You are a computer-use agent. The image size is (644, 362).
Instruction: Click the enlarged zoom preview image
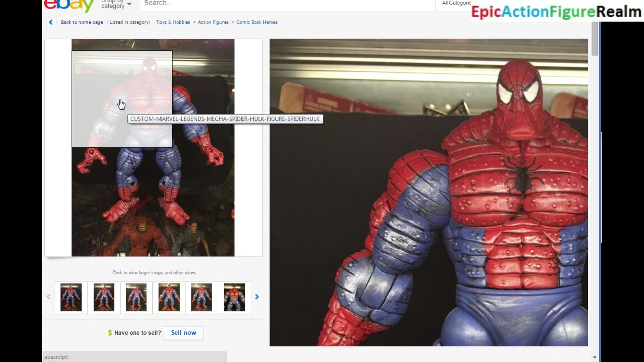pos(429,193)
